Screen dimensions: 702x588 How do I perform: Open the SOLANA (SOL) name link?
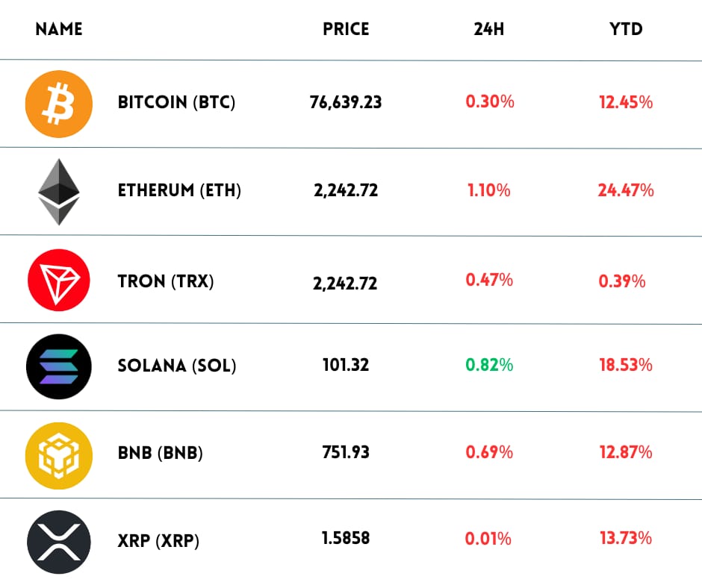tap(177, 366)
